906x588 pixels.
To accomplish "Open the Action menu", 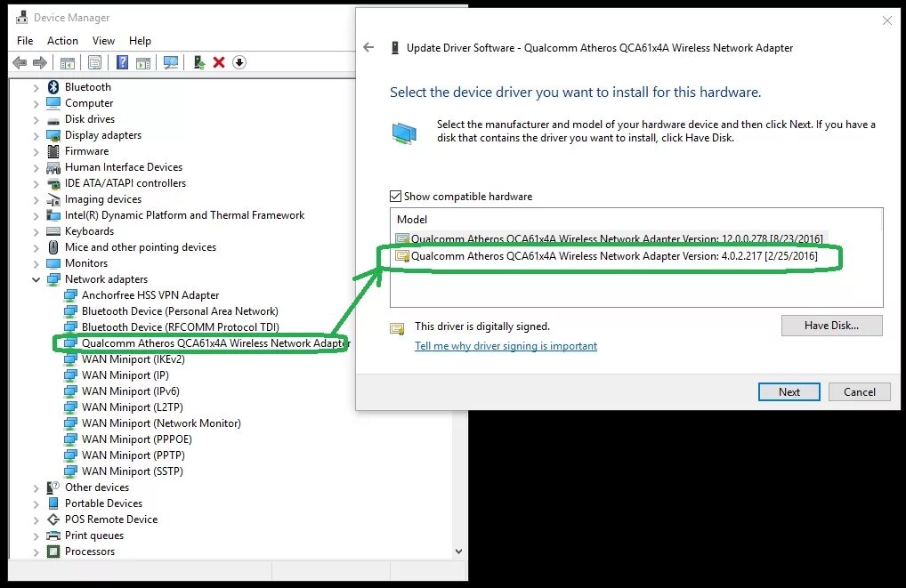I will [62, 40].
